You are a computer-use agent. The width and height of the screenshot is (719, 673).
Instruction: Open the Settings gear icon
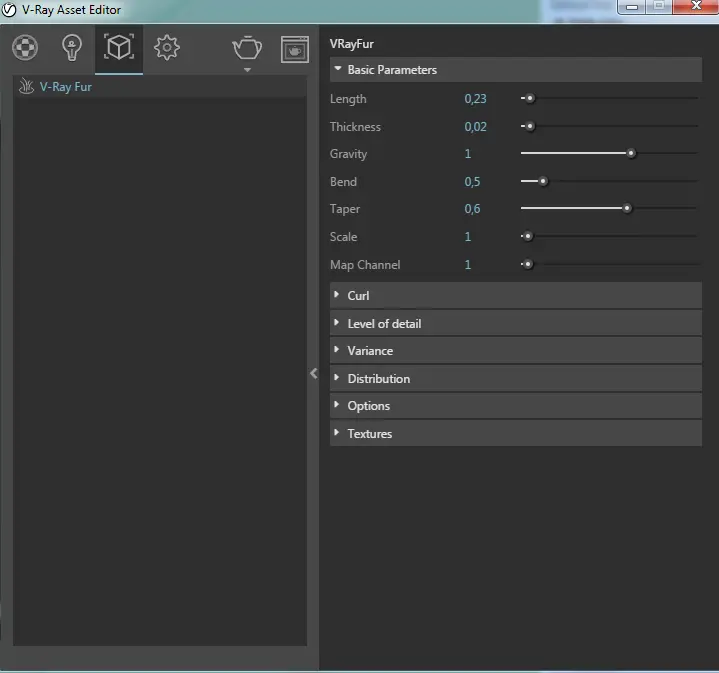pyautogui.click(x=167, y=48)
